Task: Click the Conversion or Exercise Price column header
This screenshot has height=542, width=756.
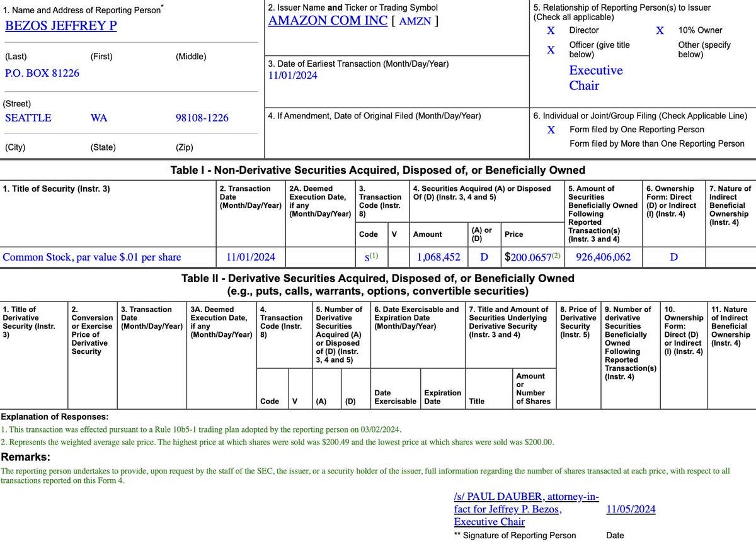Action: pos(92,330)
